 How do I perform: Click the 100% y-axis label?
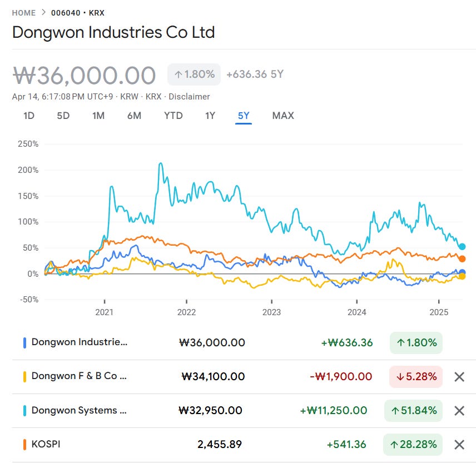click(28, 222)
